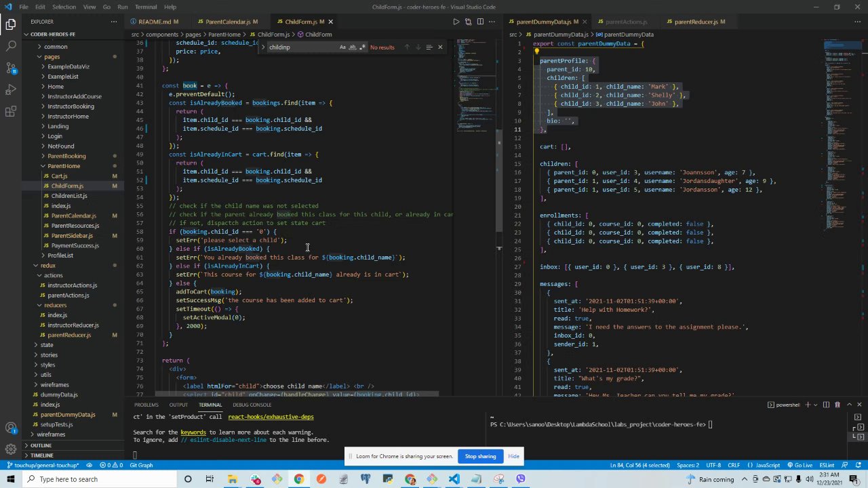Expand the OUTLINE section

click(41, 445)
